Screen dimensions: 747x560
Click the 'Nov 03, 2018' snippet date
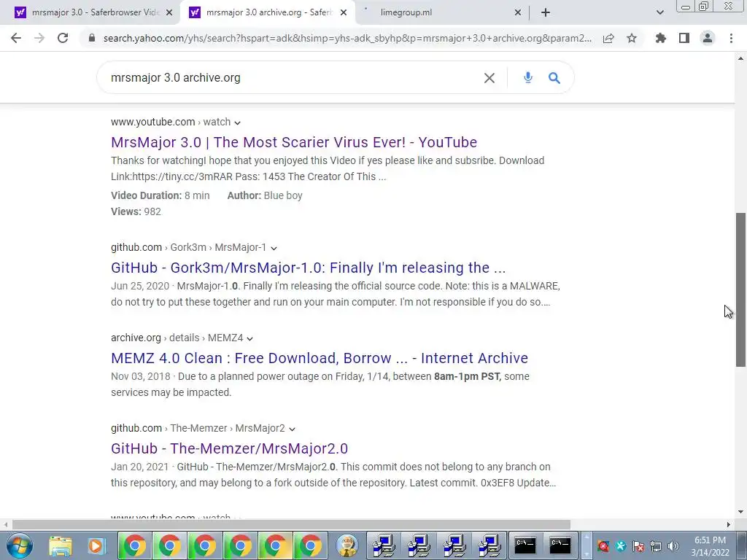(141, 377)
